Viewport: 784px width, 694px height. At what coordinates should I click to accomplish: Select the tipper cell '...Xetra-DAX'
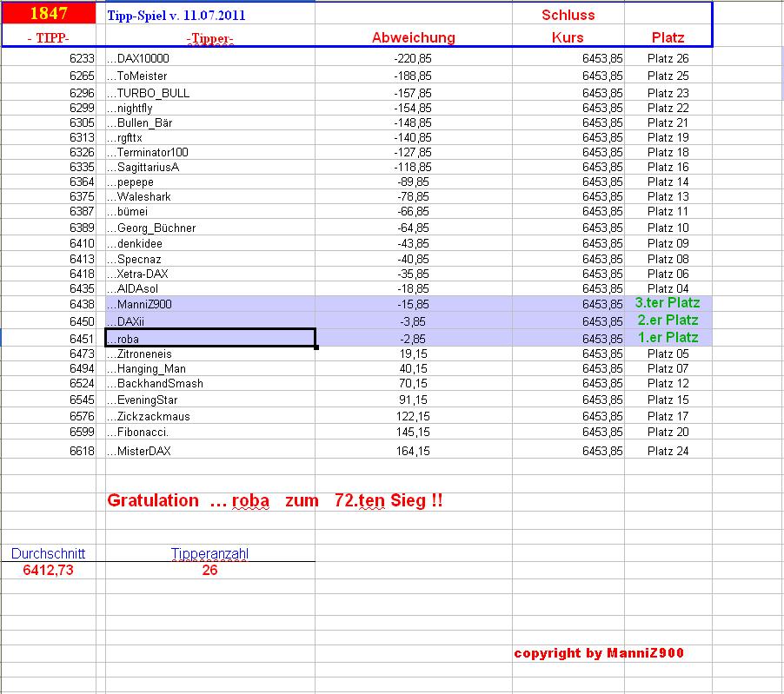pos(210,274)
